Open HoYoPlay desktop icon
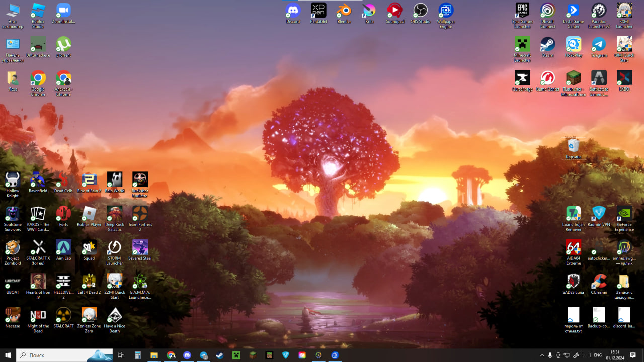644x362 pixels. click(573, 47)
